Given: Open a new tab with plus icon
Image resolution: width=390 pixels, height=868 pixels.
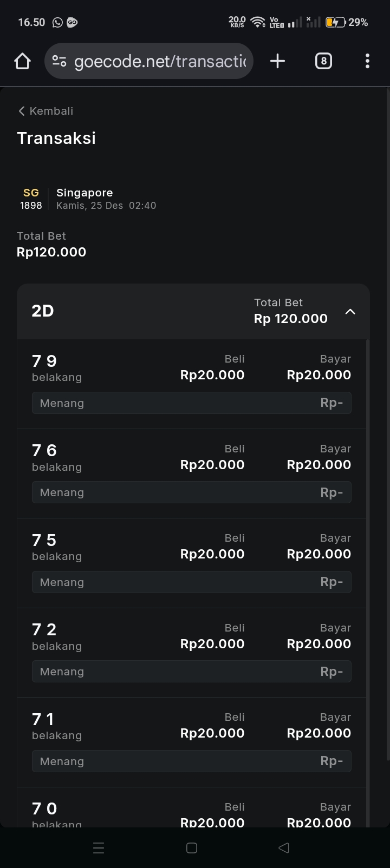Looking at the screenshot, I should tap(277, 61).
